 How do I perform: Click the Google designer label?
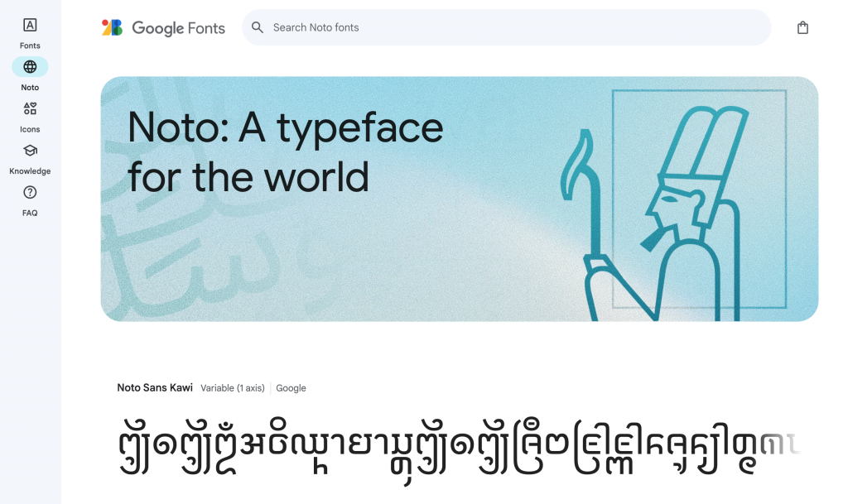(291, 388)
